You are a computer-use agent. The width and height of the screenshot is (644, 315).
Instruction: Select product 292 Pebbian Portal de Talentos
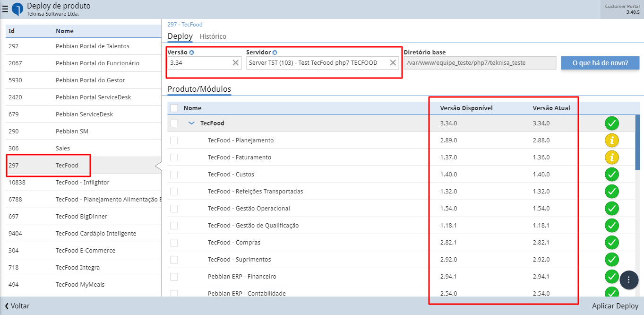(x=84, y=46)
